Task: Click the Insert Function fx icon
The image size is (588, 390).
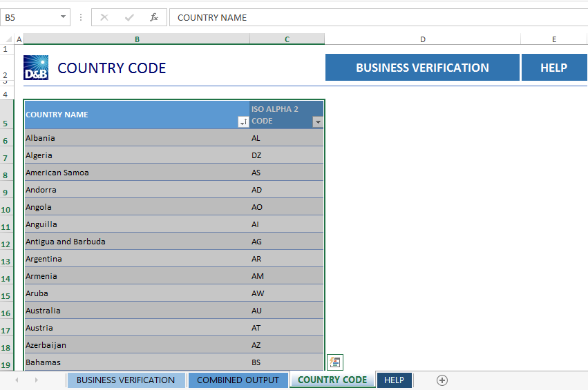Action: [154, 18]
